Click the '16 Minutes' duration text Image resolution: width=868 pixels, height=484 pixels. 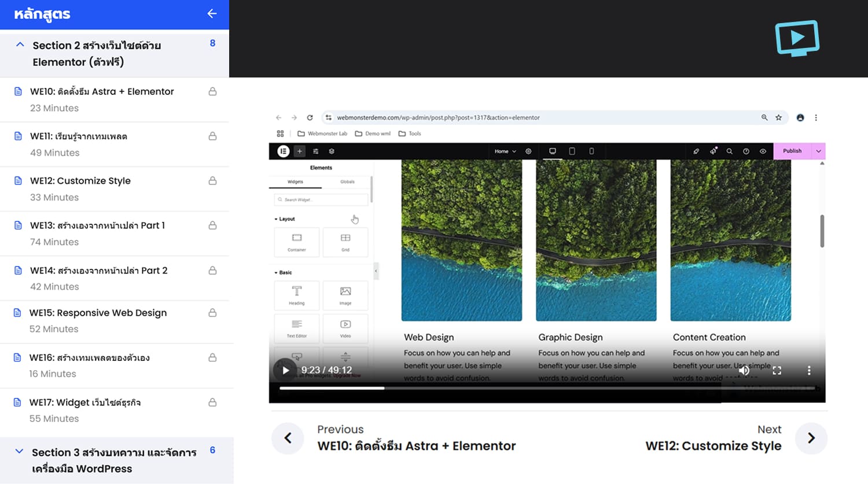(x=53, y=374)
